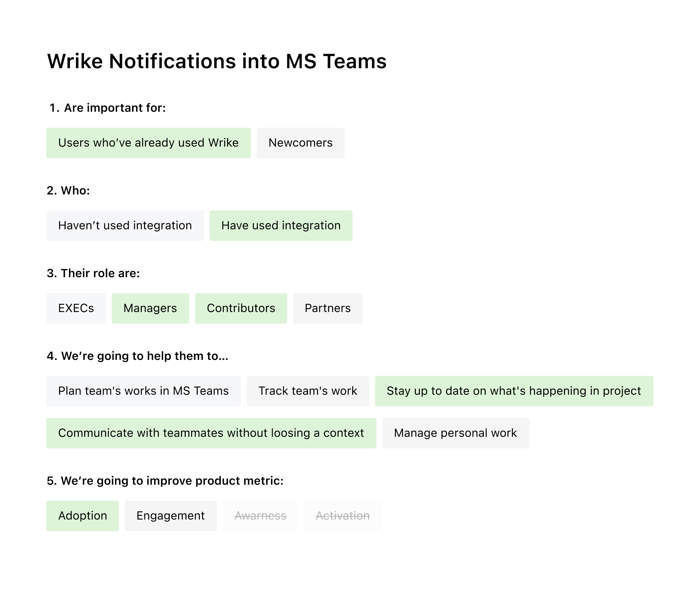Click the struck-through Awarness chip

click(260, 516)
